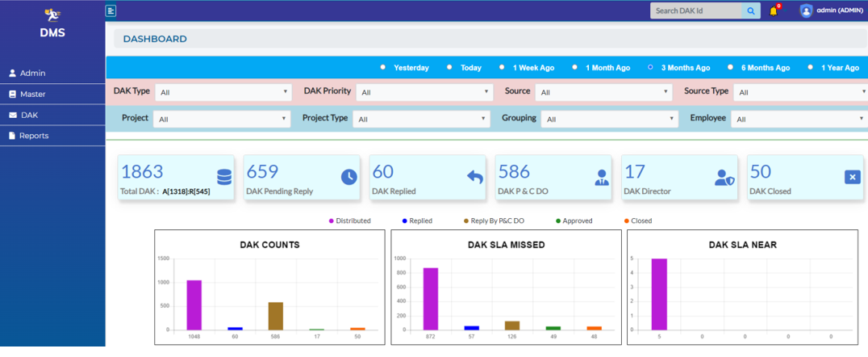Select the Yesterday radio button
868x357 pixels.
(383, 68)
